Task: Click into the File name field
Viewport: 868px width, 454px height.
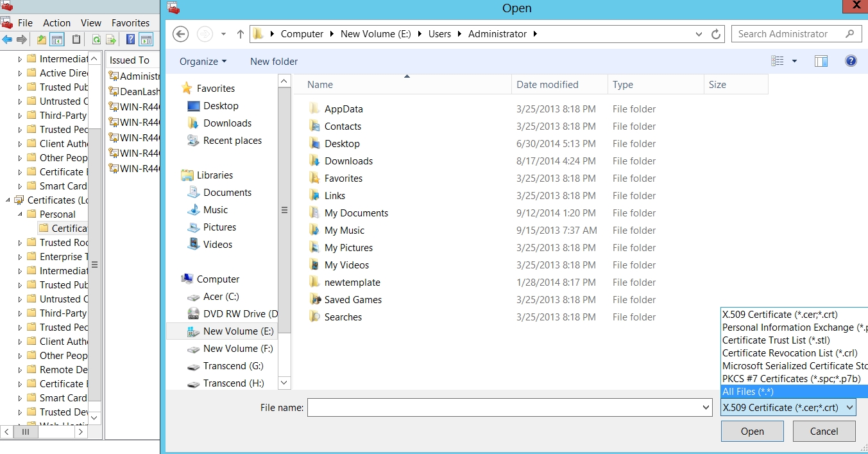Action: (x=504, y=408)
